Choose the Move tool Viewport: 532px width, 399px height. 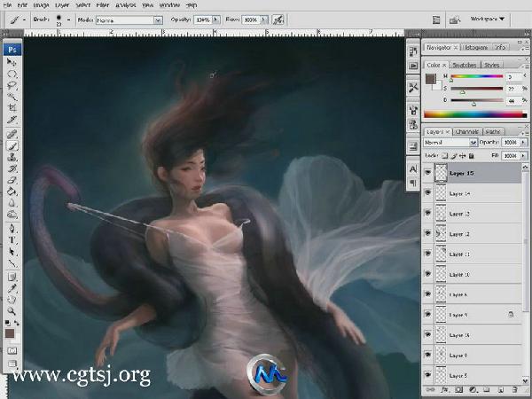12,62
